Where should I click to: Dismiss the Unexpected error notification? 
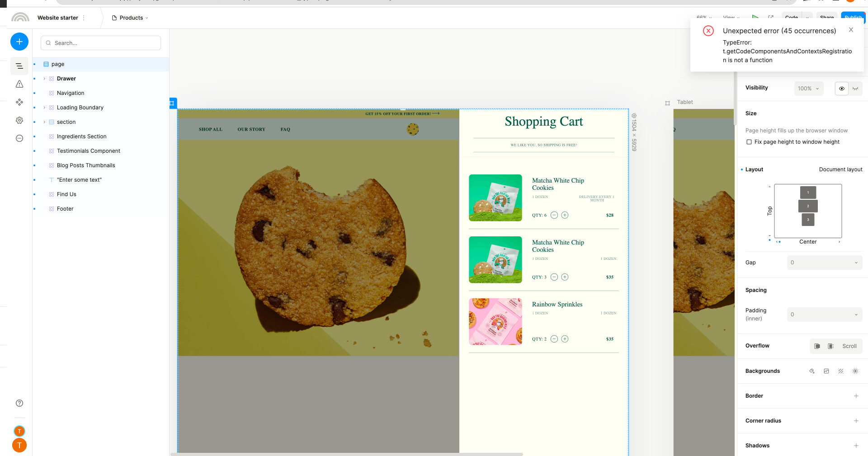pyautogui.click(x=851, y=30)
